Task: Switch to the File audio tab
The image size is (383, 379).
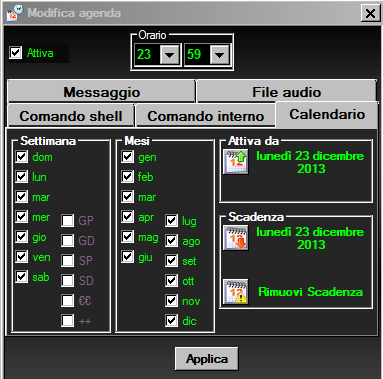Action: tap(287, 92)
